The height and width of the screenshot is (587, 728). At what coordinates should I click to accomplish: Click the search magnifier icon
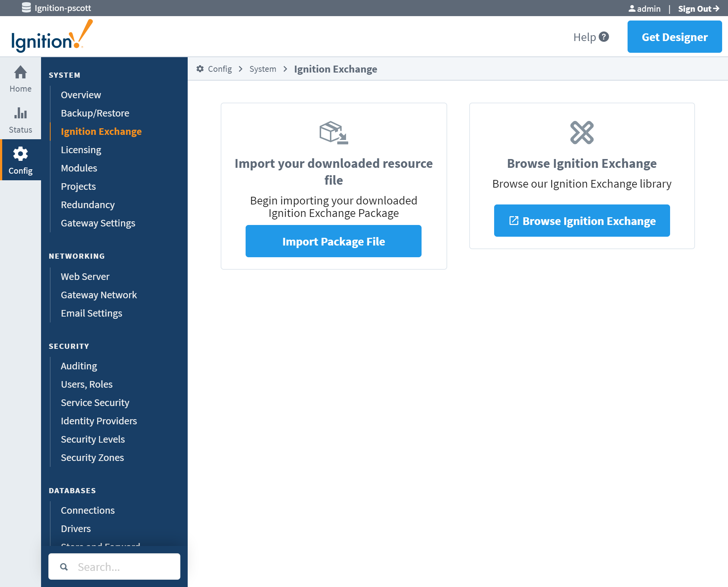pyautogui.click(x=64, y=567)
